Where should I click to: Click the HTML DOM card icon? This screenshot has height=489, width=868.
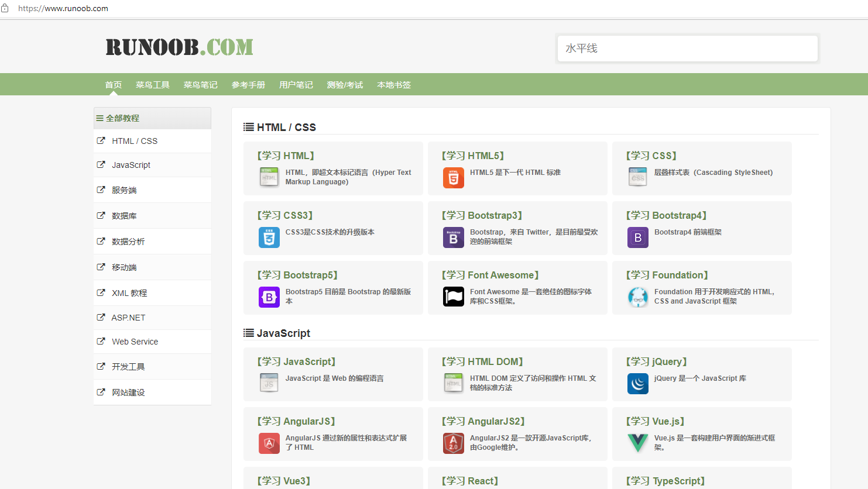pyautogui.click(x=454, y=383)
